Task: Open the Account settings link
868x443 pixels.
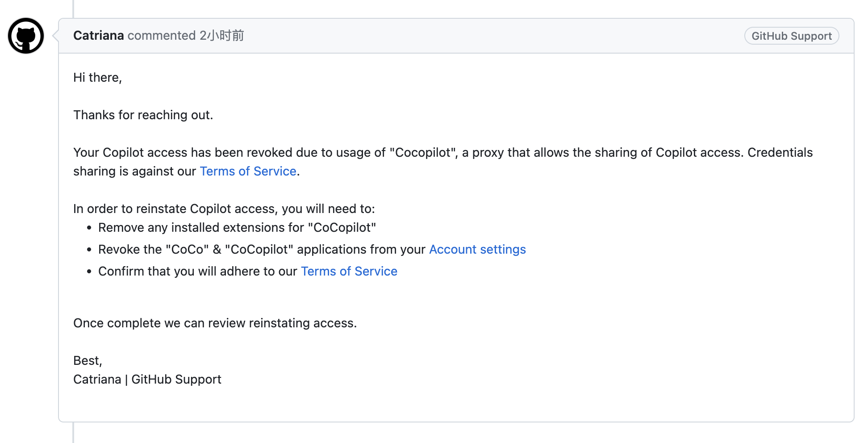Action: pos(477,249)
